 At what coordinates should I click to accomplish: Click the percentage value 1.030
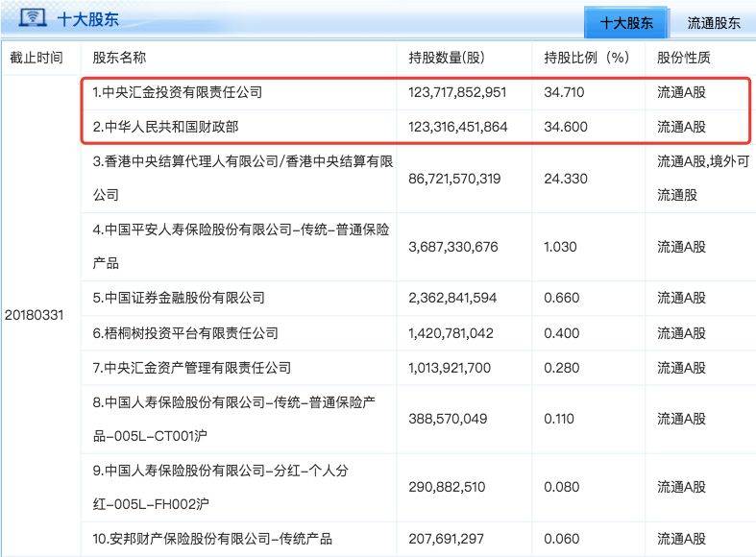pos(560,247)
